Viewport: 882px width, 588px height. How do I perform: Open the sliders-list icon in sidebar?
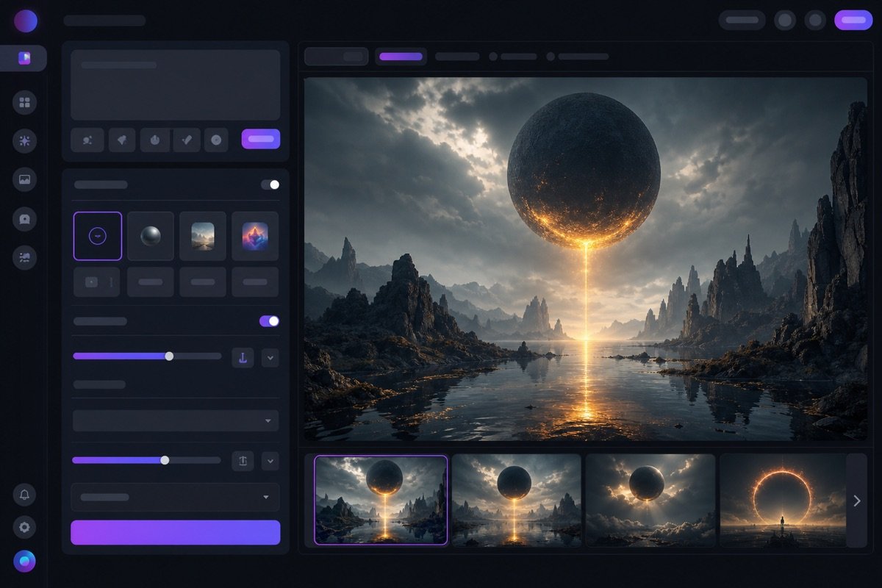click(25, 257)
